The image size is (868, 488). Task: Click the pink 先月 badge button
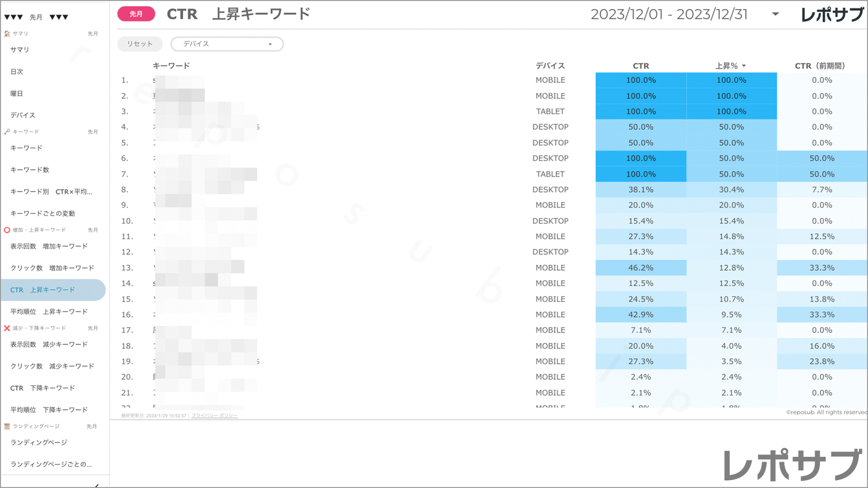coord(136,14)
